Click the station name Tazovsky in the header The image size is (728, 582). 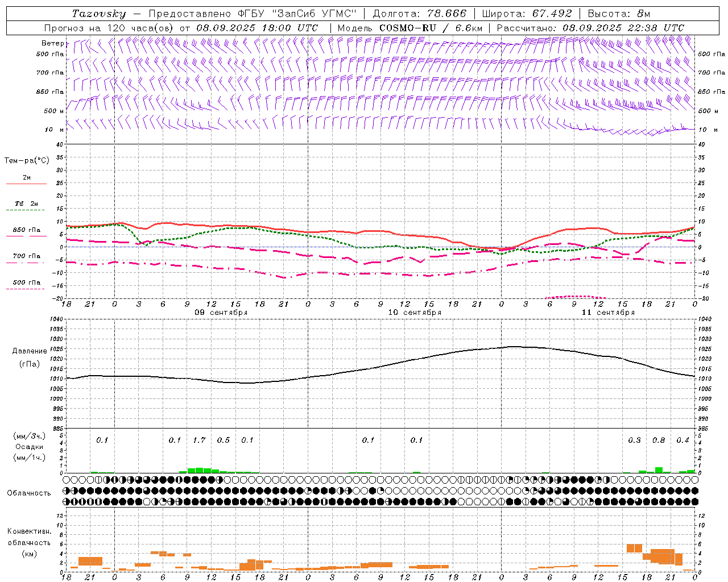pos(99,14)
